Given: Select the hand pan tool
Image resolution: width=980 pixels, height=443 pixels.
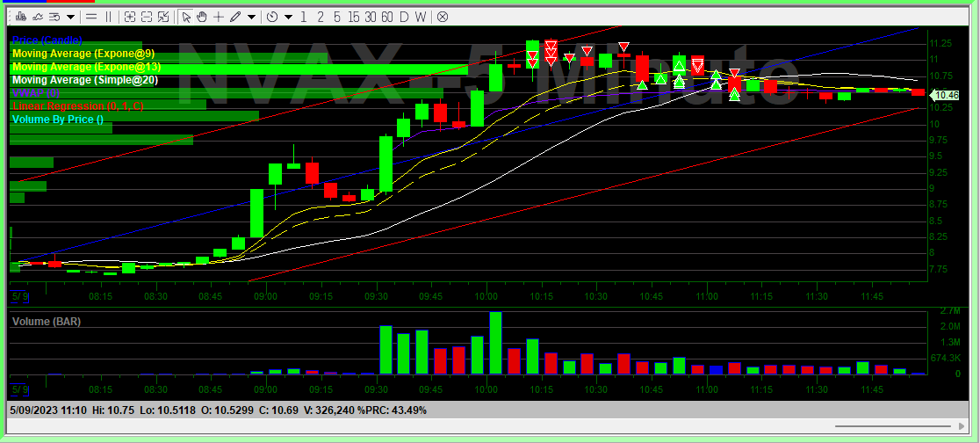Looking at the screenshot, I should (x=202, y=17).
